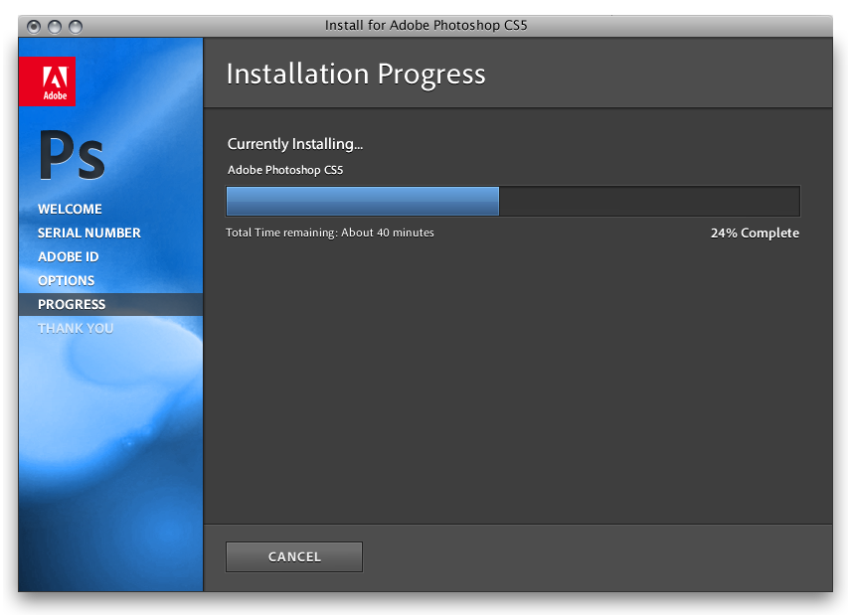Image resolution: width=848 pixels, height=616 pixels.
Task: Click the window close button
Action: (34, 26)
